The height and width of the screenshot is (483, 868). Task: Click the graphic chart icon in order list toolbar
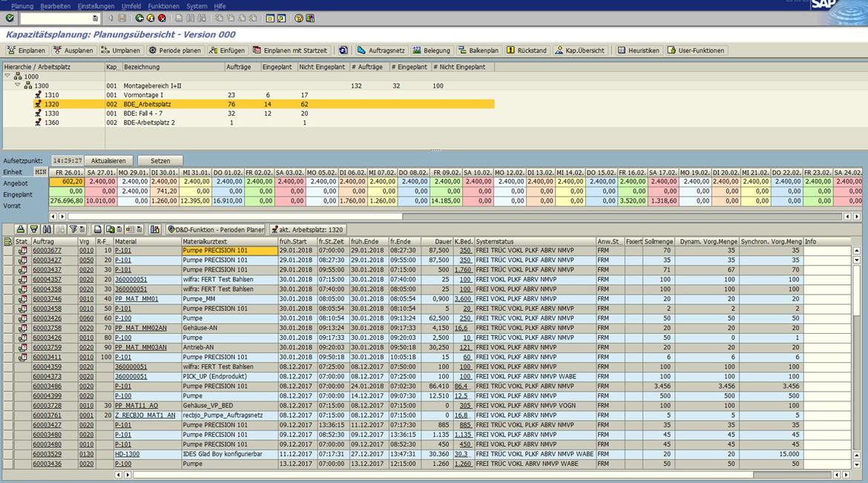click(x=155, y=229)
